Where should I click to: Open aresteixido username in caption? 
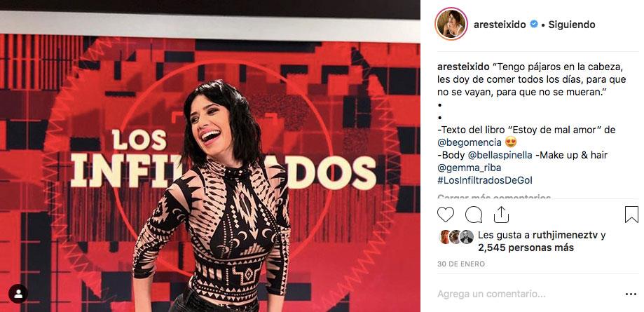(463, 67)
